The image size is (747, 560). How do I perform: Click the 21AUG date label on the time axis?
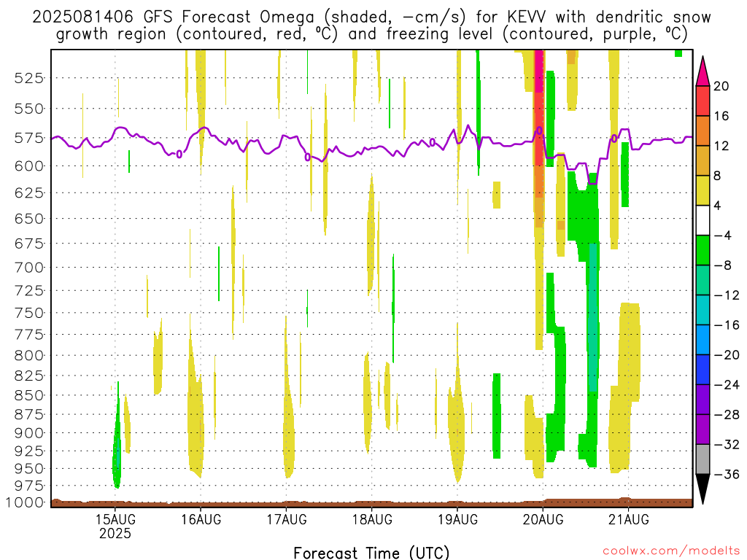[x=628, y=519]
